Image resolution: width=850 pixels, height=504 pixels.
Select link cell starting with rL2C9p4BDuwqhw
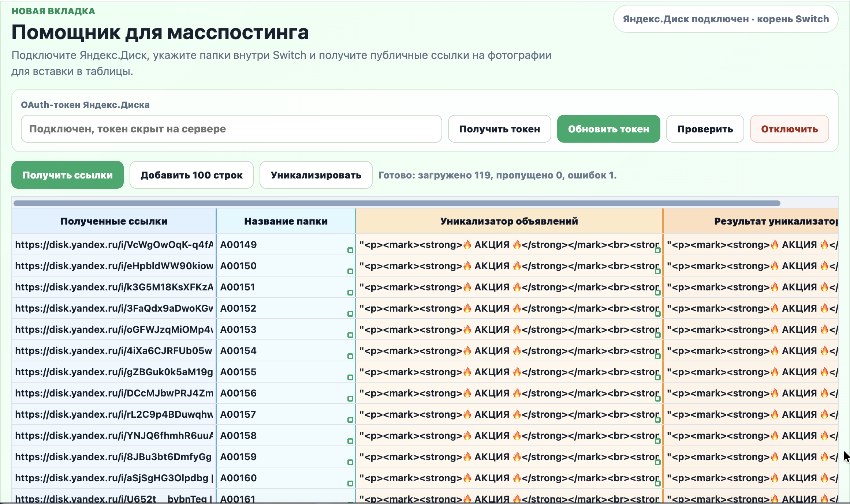[x=114, y=414]
